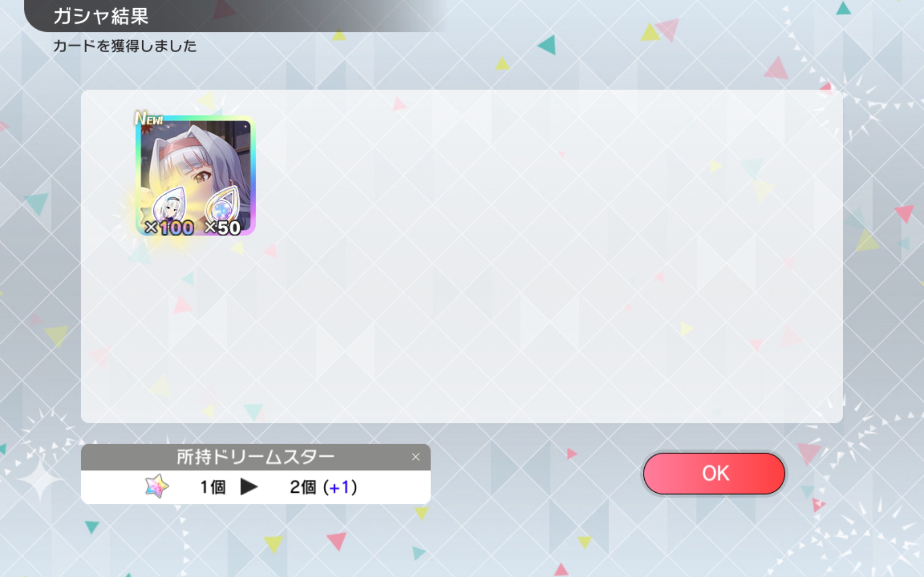Click the カードを獲得しました message text
Screen dimensions: 924x577
[x=125, y=46]
